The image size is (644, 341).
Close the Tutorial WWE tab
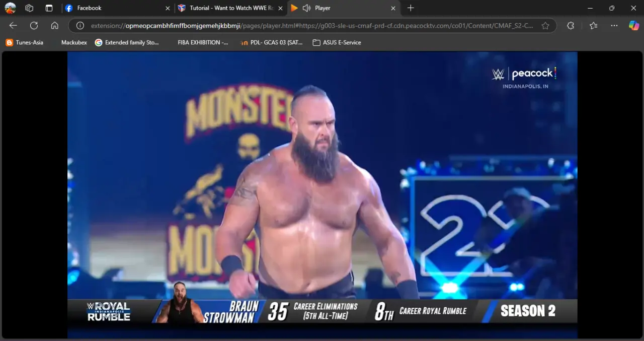(x=280, y=8)
